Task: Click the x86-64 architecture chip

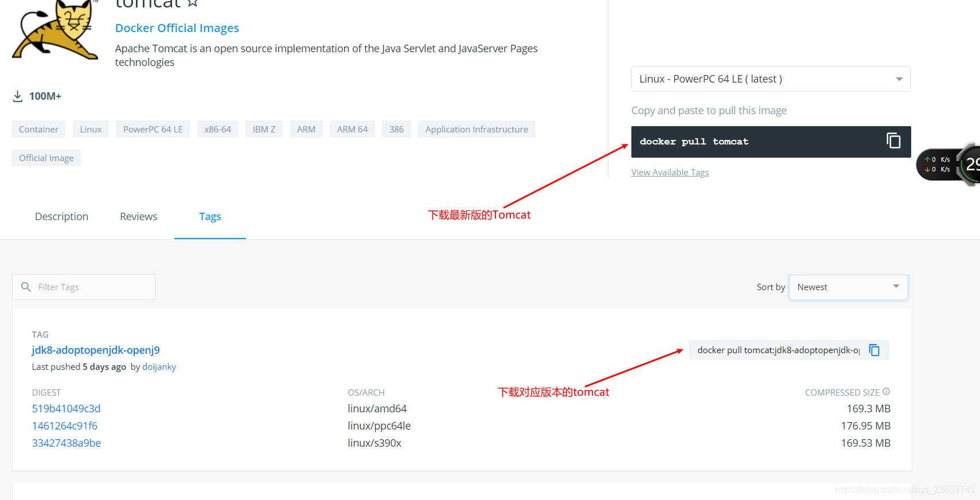Action: point(217,129)
